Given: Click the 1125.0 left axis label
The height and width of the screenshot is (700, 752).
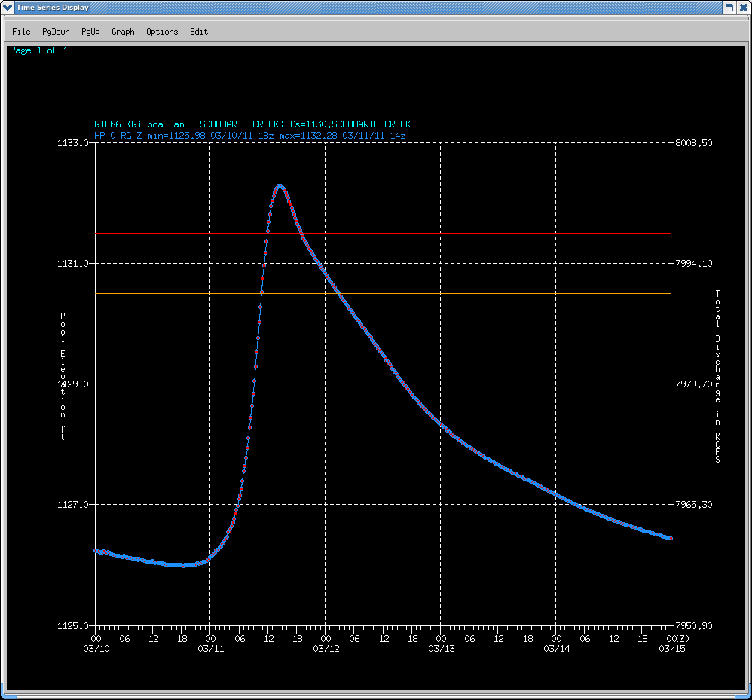Looking at the screenshot, I should tap(73, 625).
